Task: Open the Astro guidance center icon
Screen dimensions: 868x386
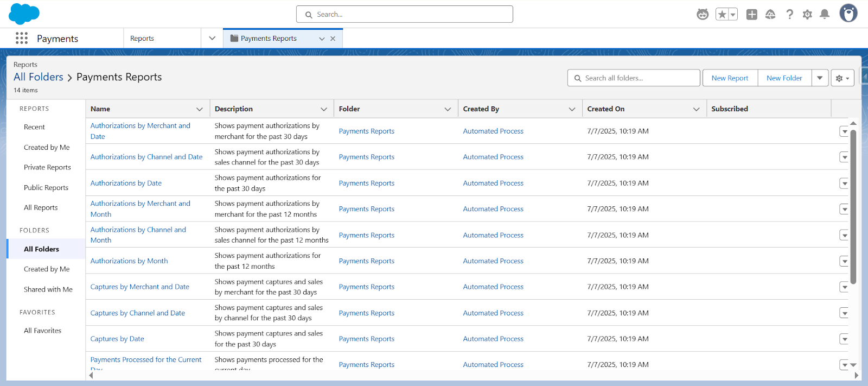Action: 703,14
